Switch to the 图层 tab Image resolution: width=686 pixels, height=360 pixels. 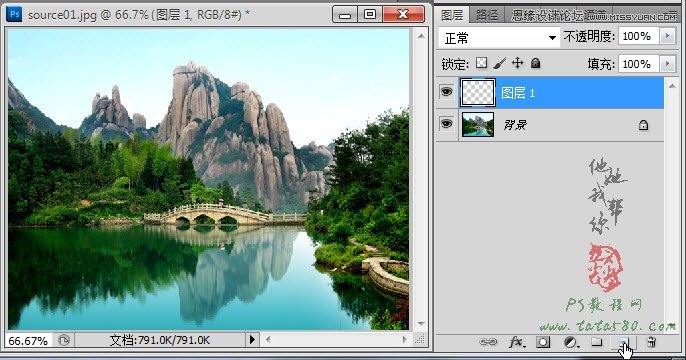452,15
